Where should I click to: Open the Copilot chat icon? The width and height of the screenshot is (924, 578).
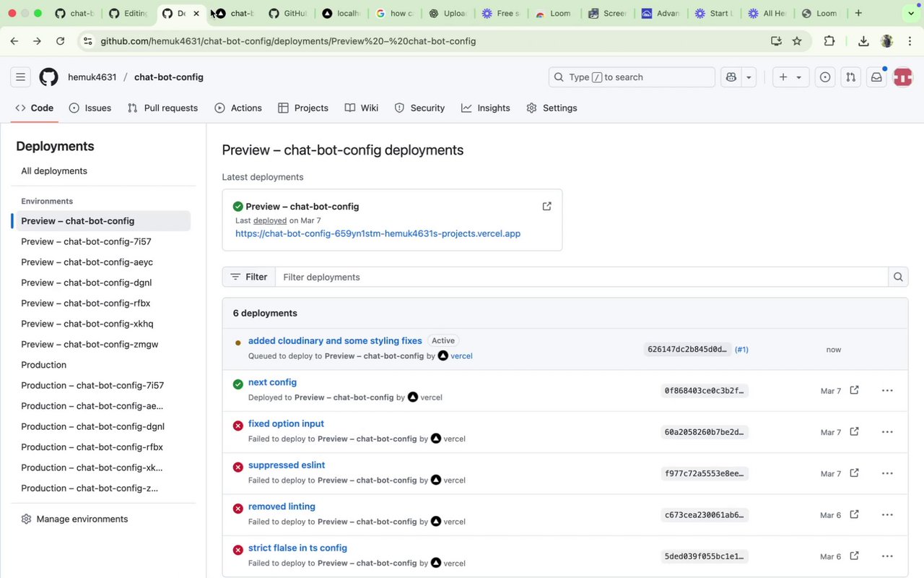tap(731, 77)
